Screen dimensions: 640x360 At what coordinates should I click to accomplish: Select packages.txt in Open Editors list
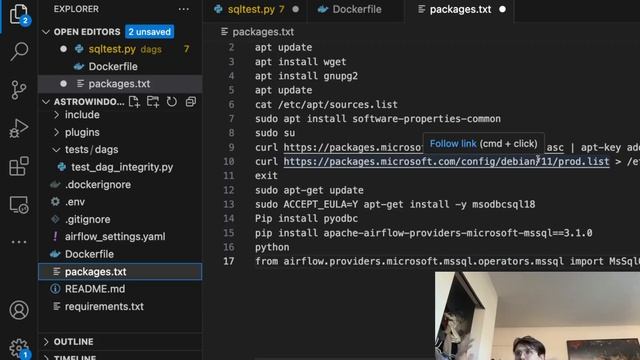click(119, 84)
